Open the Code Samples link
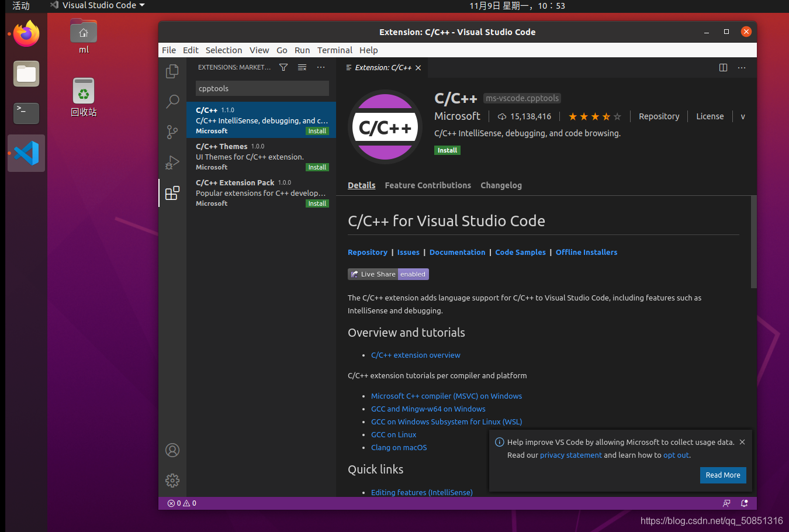The image size is (789, 532). 520,253
